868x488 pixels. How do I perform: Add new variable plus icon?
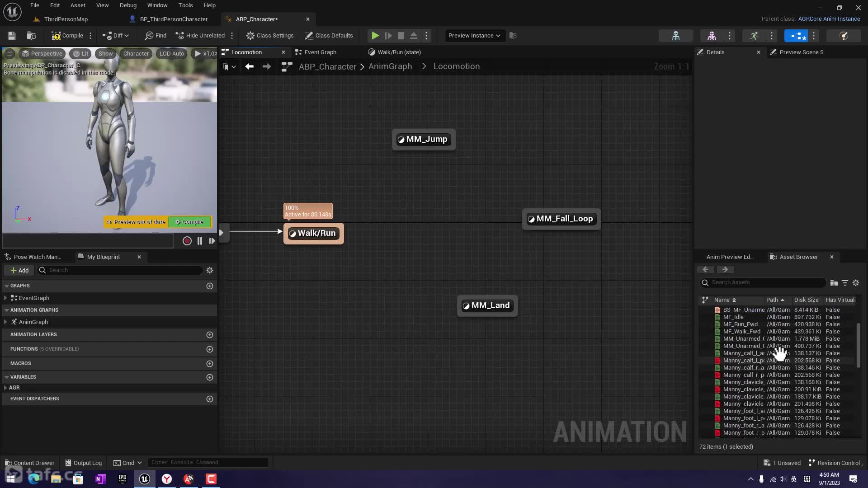click(x=210, y=377)
